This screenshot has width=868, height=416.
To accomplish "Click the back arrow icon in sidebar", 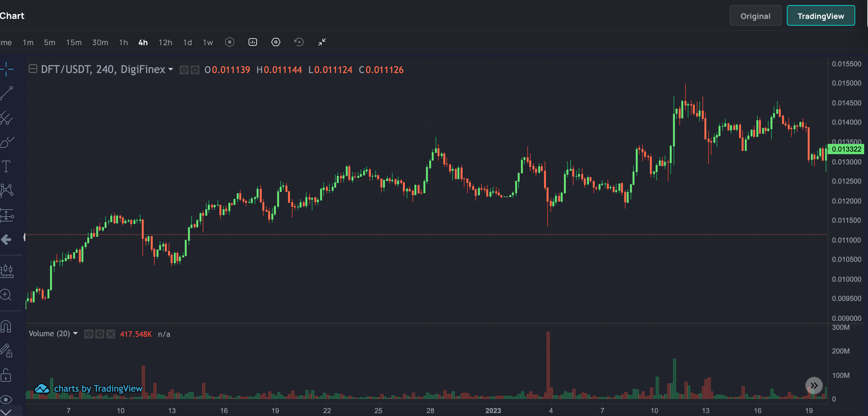I will click(6, 240).
